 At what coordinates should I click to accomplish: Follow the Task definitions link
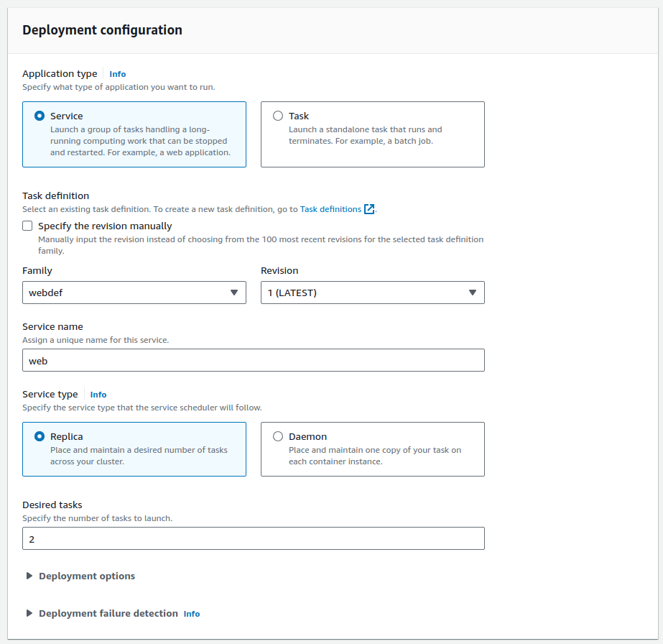pos(333,208)
